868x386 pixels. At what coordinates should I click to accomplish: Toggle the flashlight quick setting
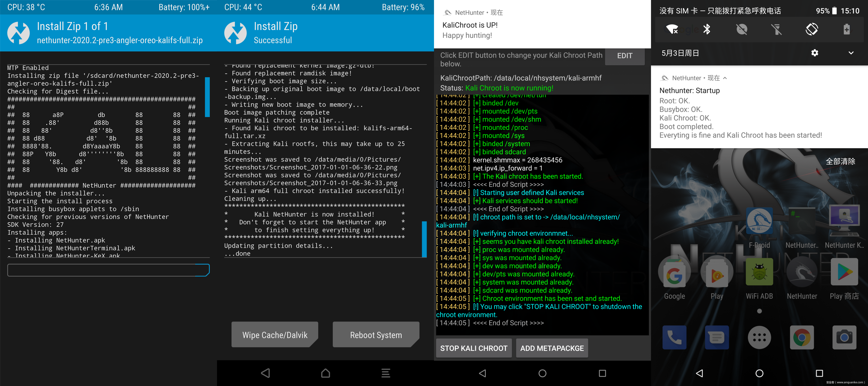(x=776, y=29)
